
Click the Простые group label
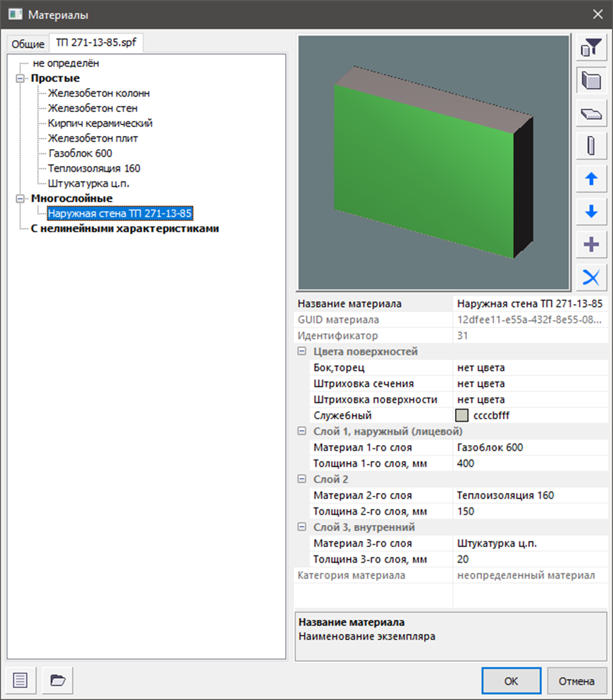(55, 79)
